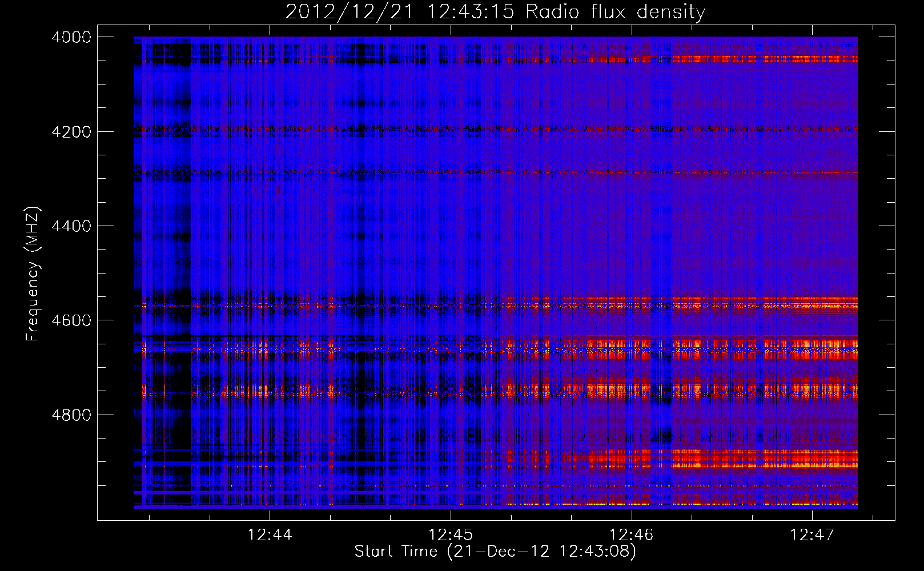This screenshot has width=924, height=571.
Task: Select the 4000 frequency tick label
Action: (x=71, y=37)
